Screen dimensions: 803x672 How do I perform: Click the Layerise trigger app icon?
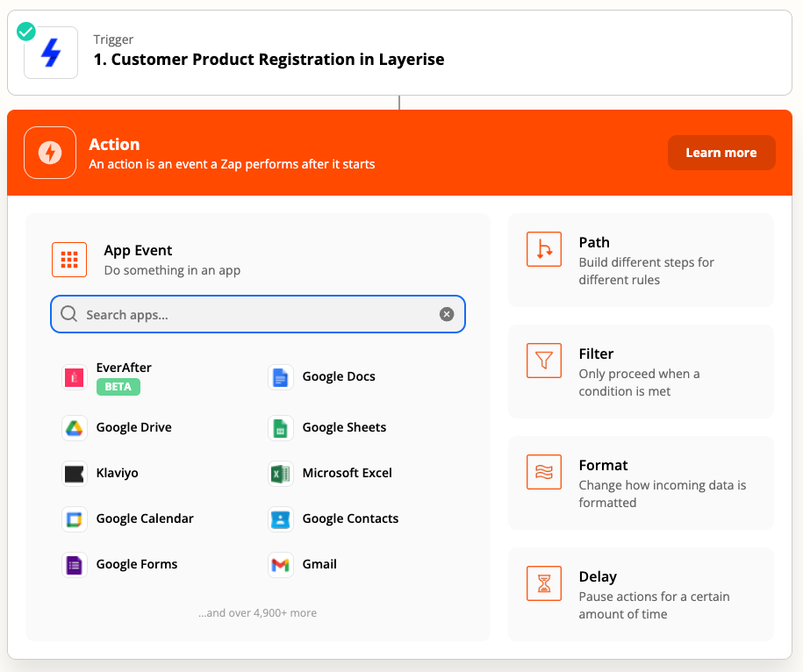click(51, 53)
